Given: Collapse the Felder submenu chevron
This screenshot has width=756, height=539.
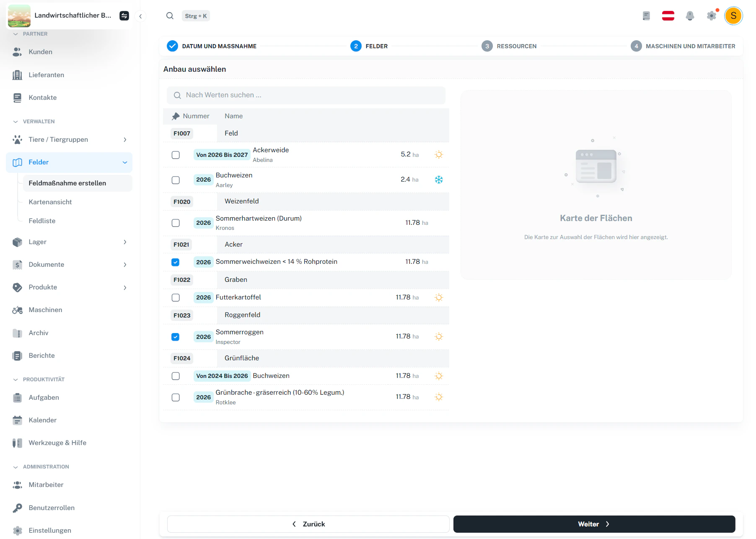Looking at the screenshot, I should point(125,162).
